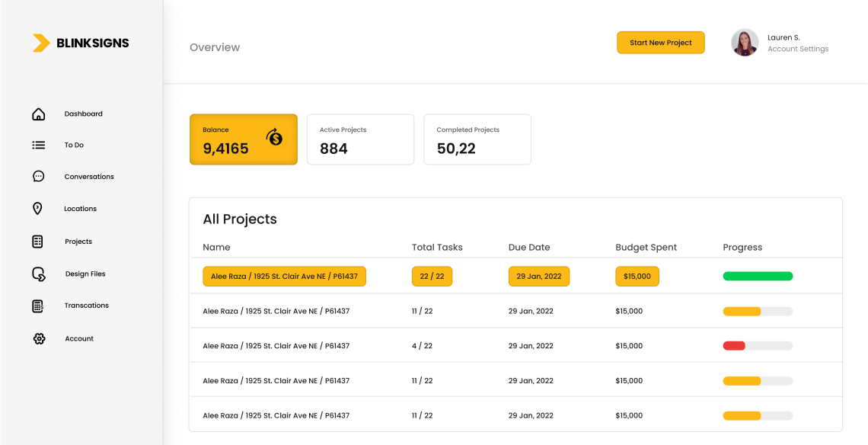The image size is (868, 445).
Task: Open the Transcations calculator icon
Action: tap(37, 306)
